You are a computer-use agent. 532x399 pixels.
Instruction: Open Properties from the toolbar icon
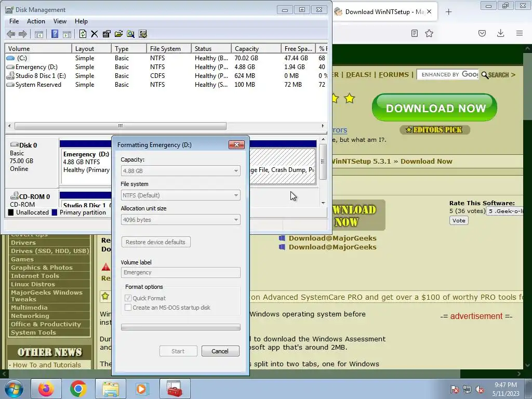point(106,34)
